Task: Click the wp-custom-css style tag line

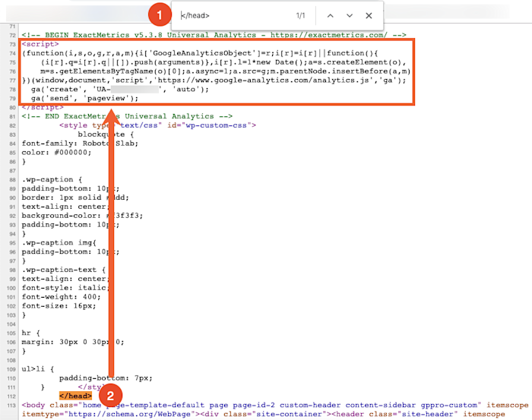Action: [x=157, y=125]
